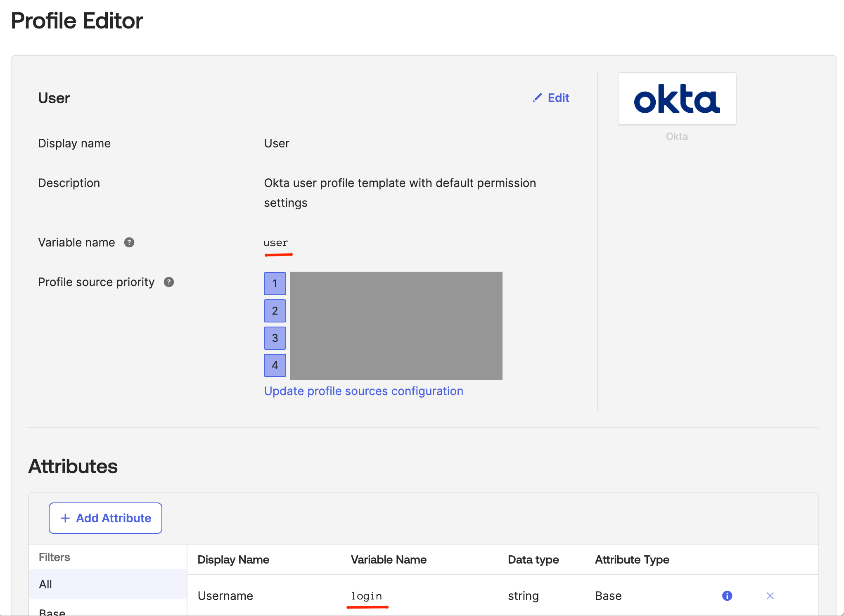The height and width of the screenshot is (616, 844).
Task: Select profile source priority number 3
Action: pyautogui.click(x=275, y=338)
